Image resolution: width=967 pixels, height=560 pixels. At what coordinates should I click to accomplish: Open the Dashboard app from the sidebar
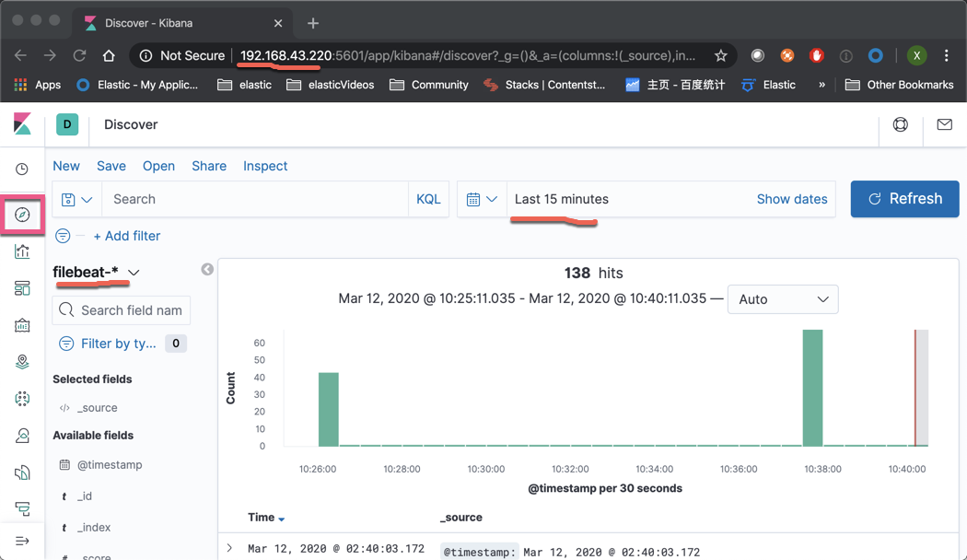tap(22, 287)
